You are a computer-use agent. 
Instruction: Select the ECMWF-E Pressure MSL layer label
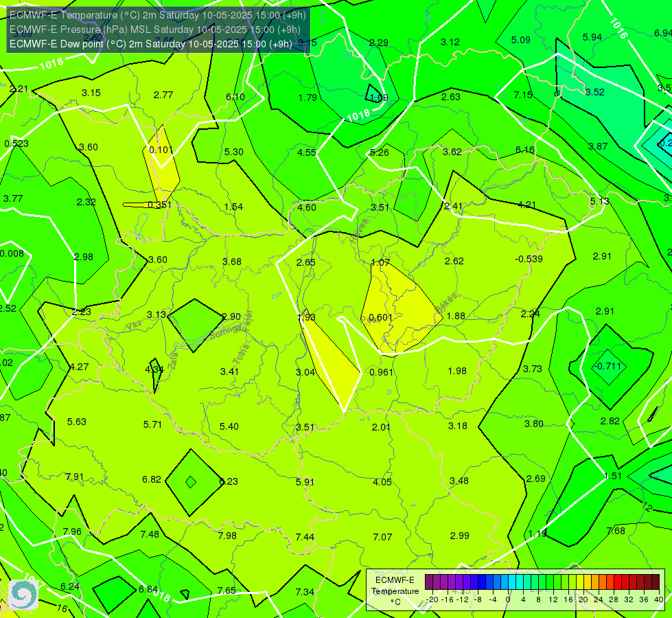154,30
